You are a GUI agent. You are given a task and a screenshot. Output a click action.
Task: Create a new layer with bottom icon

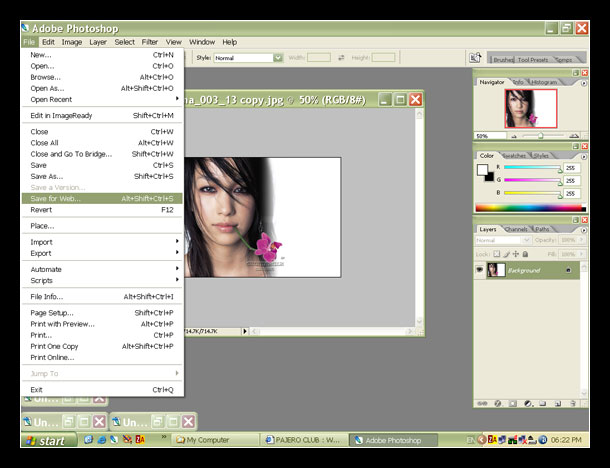pyautogui.click(x=557, y=403)
